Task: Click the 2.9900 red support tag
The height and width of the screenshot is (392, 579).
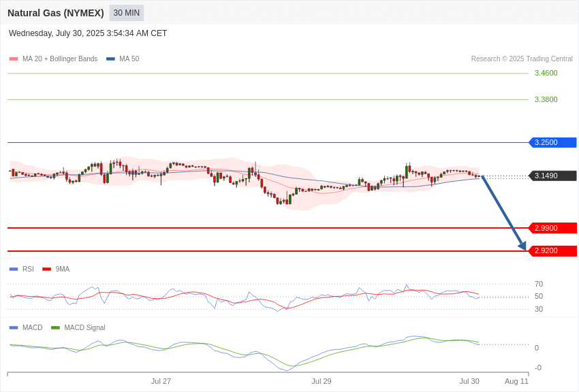Action: (x=553, y=228)
